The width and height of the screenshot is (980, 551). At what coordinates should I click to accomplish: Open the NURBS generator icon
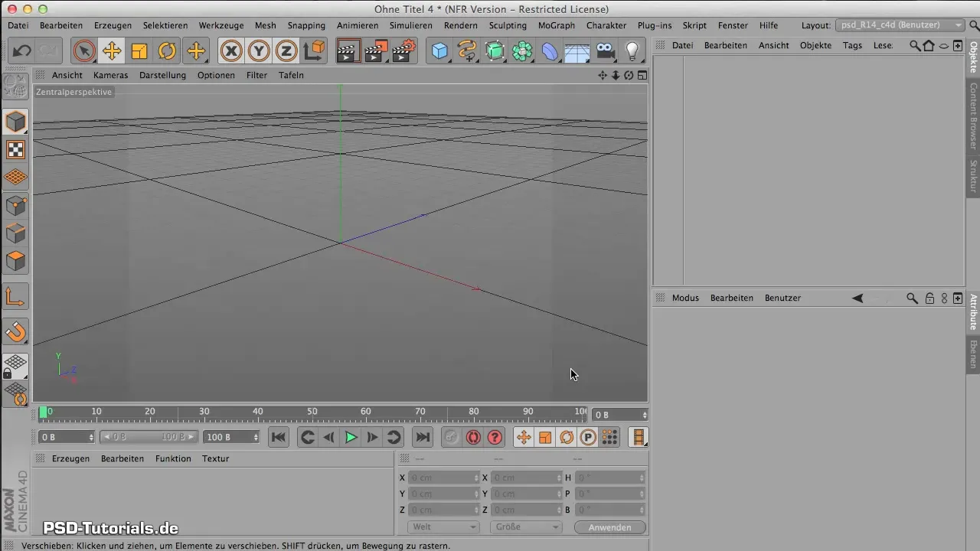tap(495, 51)
